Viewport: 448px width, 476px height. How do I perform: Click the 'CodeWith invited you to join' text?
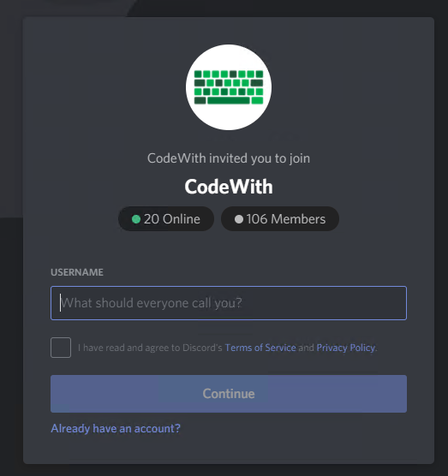click(229, 158)
